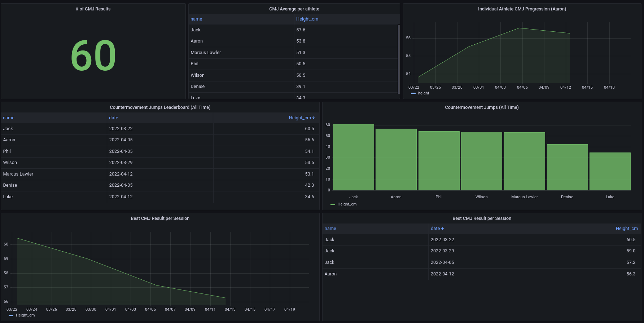Viewport: 644px width, 323px height.
Task: Open Countermovement Jumps Leaderboard panel title menu
Action: click(x=160, y=107)
